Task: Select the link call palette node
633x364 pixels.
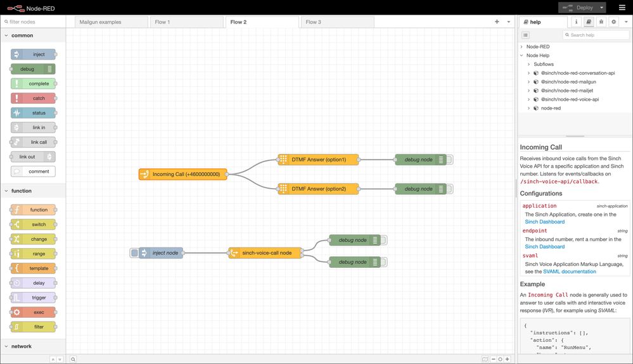Action: 33,142
